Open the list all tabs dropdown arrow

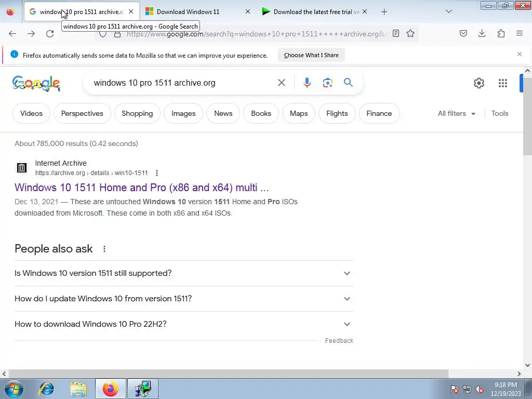click(448, 11)
